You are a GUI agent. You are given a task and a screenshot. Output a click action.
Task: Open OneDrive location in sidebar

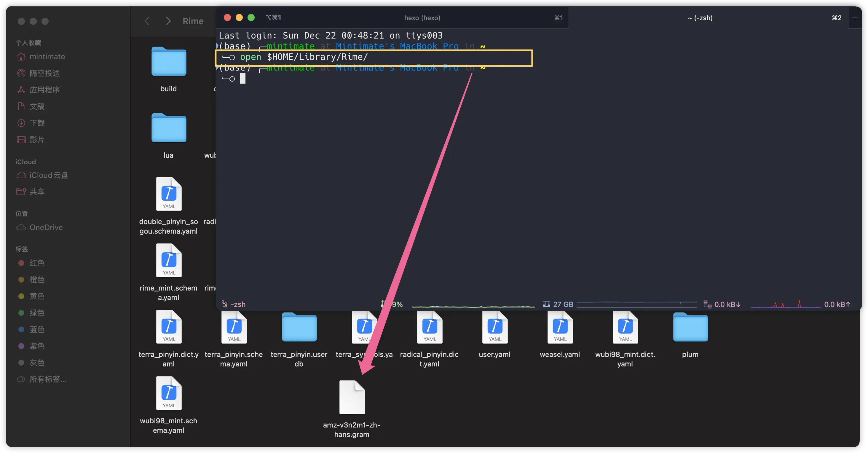[39, 227]
